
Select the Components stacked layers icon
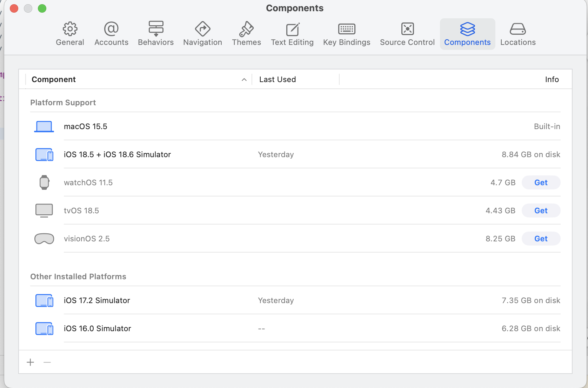467,29
